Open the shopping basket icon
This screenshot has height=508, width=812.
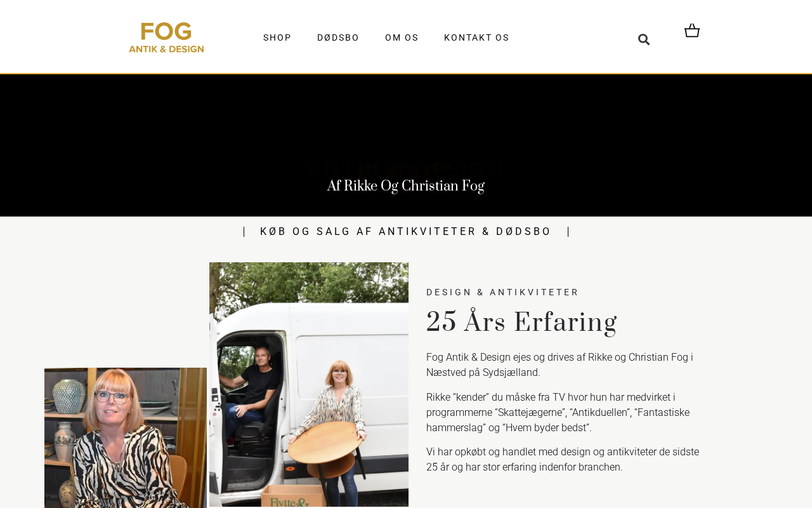tap(692, 30)
